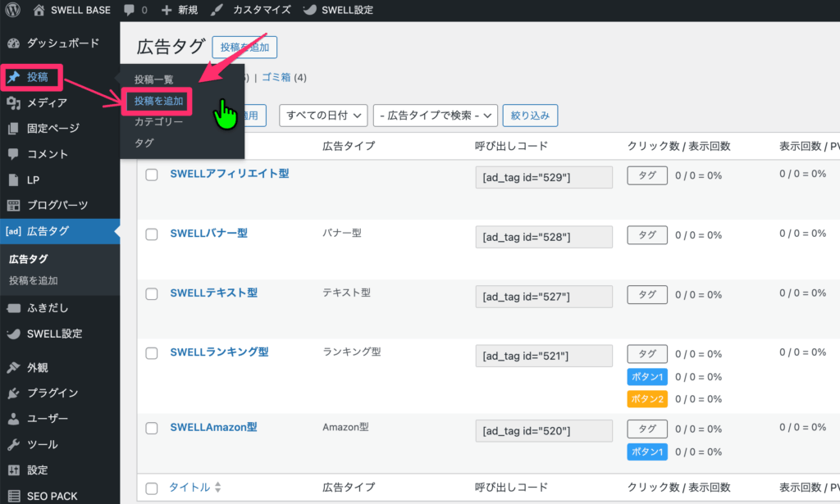Click the WordPress logo icon
The image size is (840, 504).
13,11
